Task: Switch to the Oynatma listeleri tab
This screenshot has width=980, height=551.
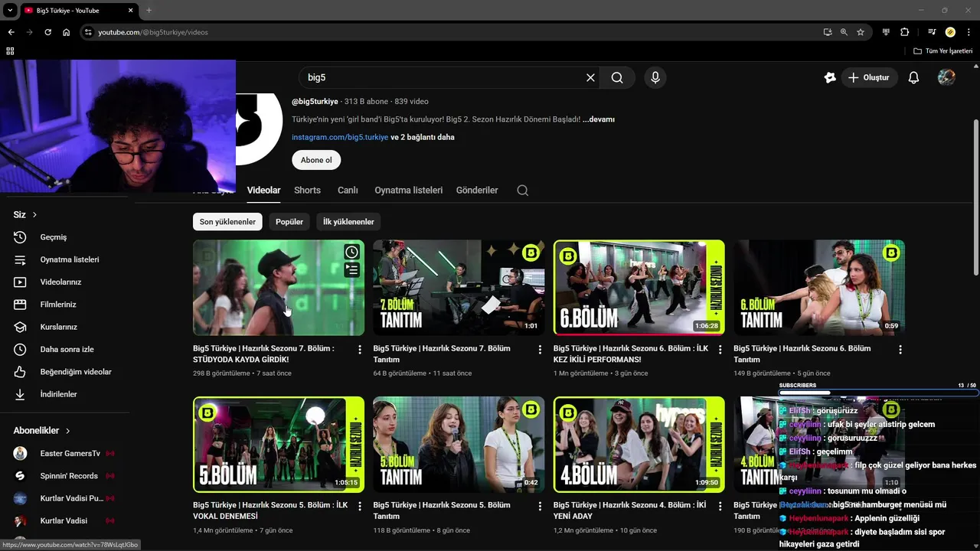Action: point(408,191)
